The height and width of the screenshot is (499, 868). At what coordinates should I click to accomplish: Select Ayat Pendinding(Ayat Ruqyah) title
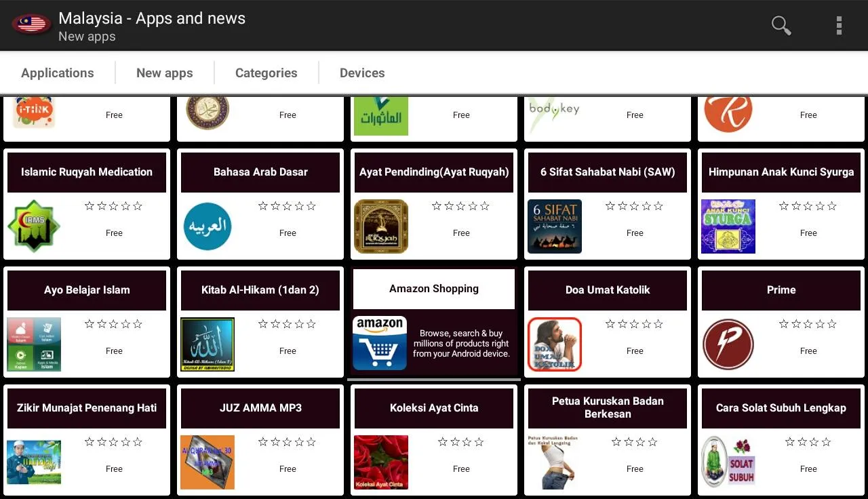[434, 172]
